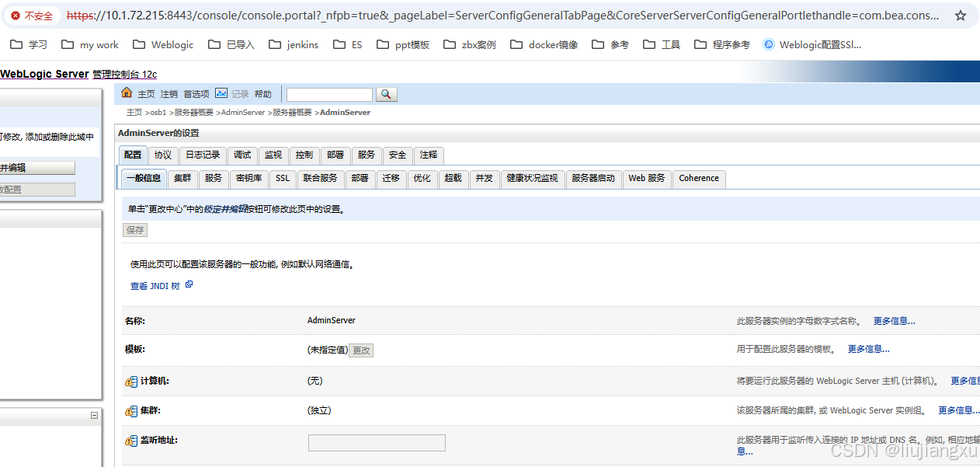Switch to the 安全 tab
This screenshot has height=467, width=980.
(398, 155)
